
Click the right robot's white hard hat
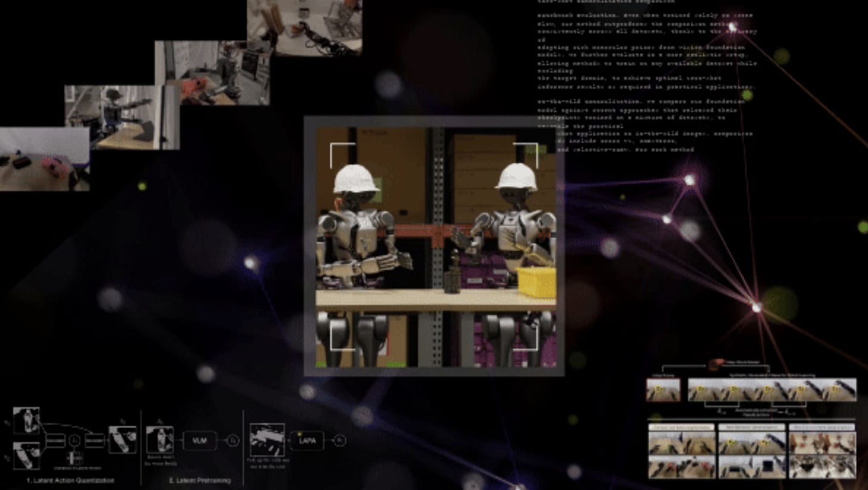[x=516, y=177]
